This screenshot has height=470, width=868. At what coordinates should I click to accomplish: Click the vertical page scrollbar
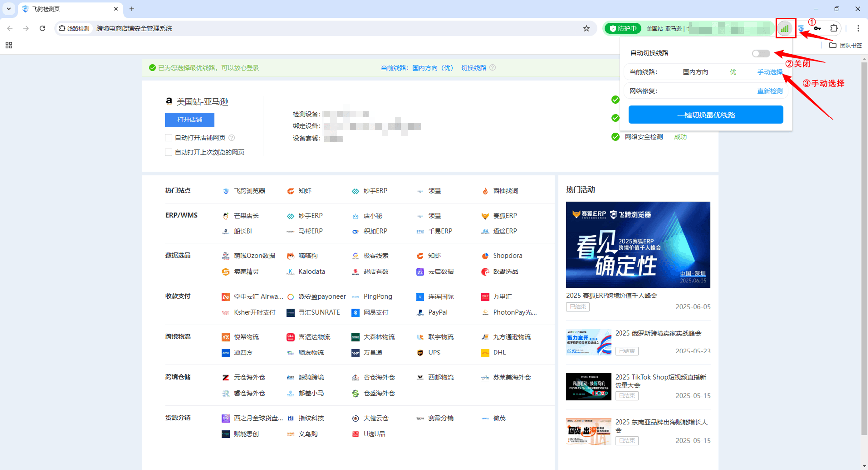(864, 249)
